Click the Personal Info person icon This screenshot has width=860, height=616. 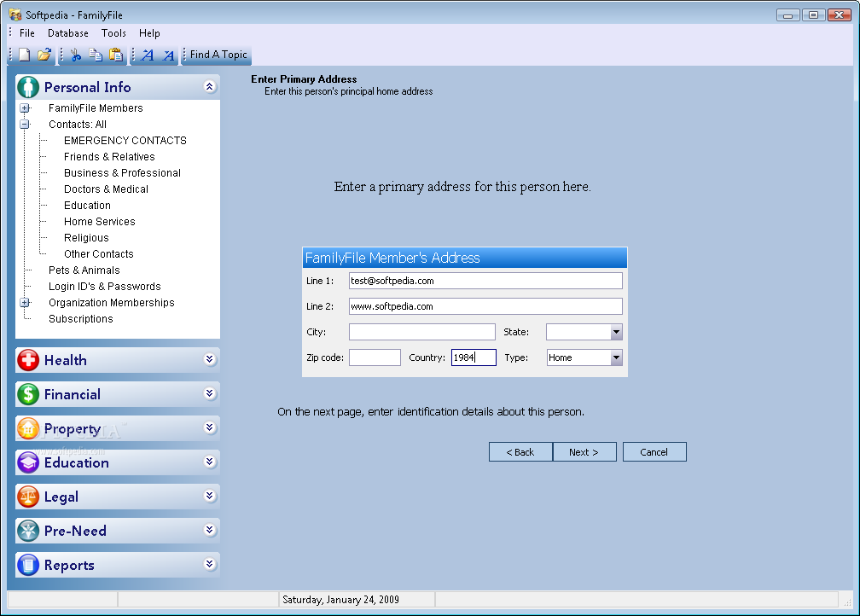click(28, 87)
